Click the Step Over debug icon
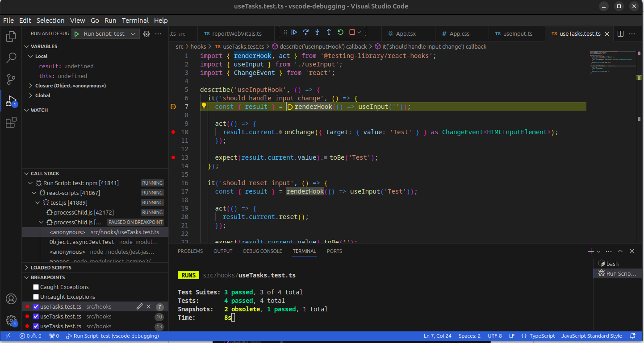This screenshot has height=343, width=644. (305, 32)
